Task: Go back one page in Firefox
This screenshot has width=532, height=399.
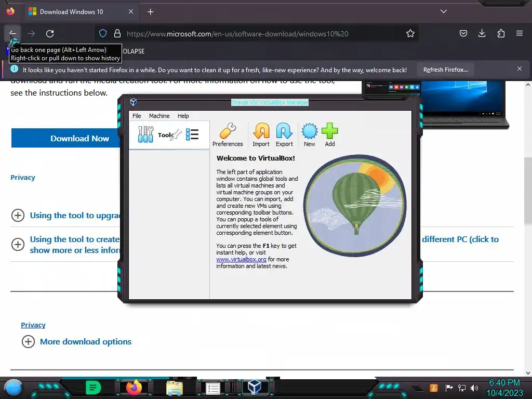Action: click(x=12, y=34)
